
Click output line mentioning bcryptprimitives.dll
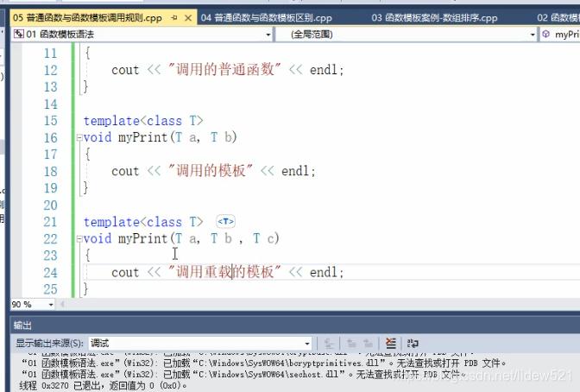pos(263,364)
